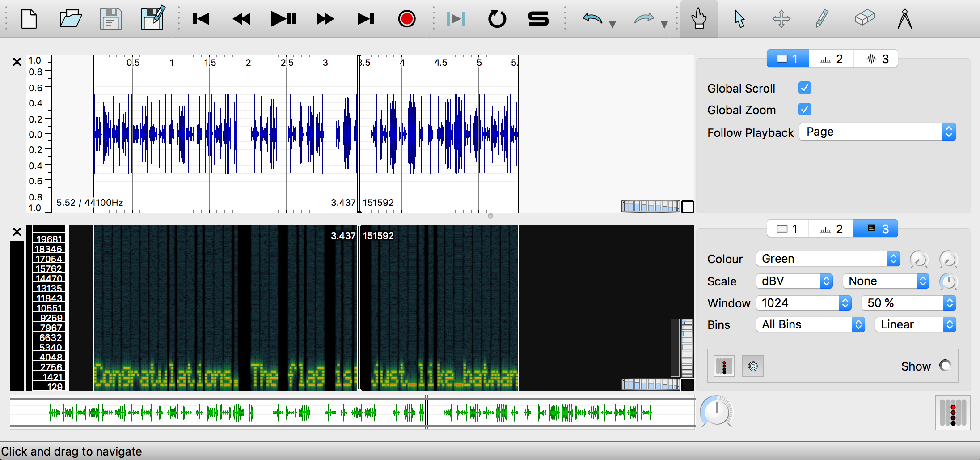Create a new session with the blank page icon
This screenshot has width=980, height=460.
(29, 19)
